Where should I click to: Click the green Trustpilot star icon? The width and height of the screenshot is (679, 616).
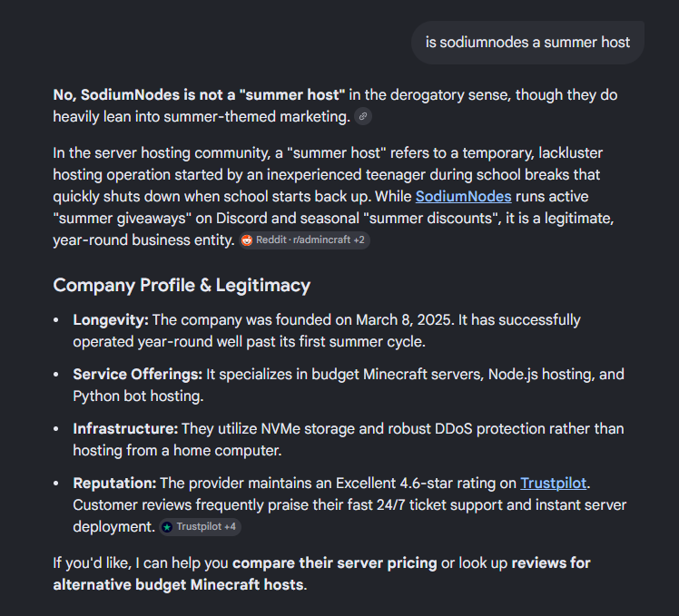point(167,527)
